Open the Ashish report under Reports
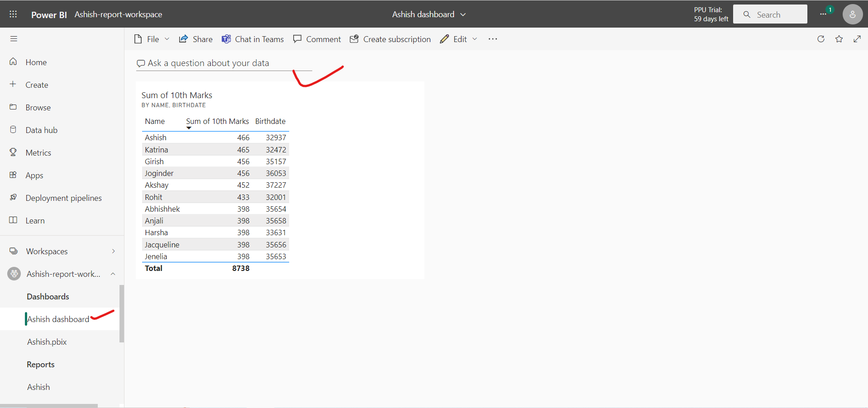Viewport: 868px width, 408px height. pos(38,387)
